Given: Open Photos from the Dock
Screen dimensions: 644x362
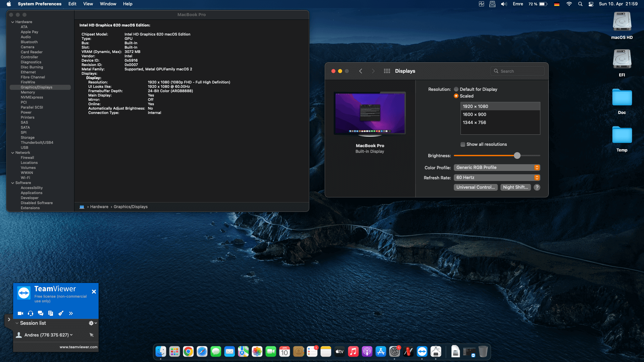Looking at the screenshot, I should point(257,352).
